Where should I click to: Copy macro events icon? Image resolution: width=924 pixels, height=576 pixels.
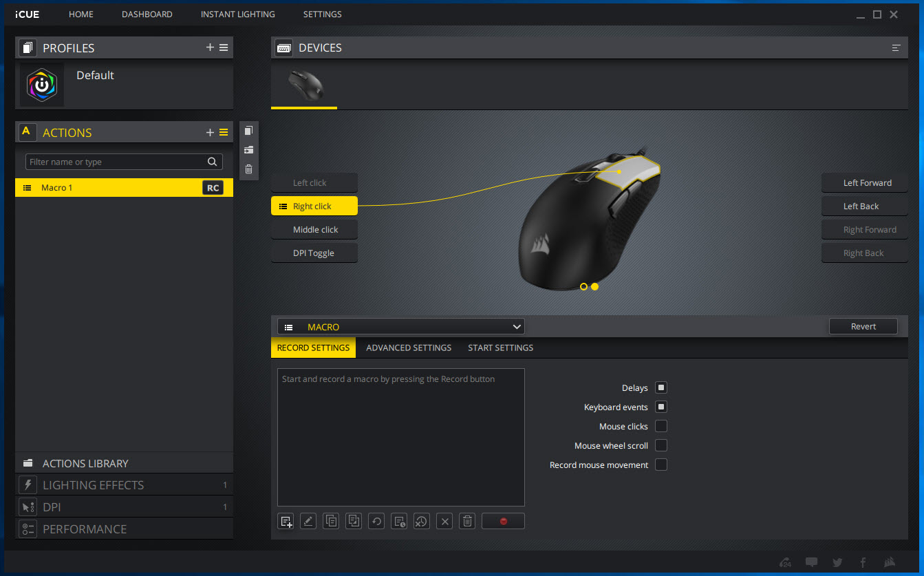click(x=331, y=521)
